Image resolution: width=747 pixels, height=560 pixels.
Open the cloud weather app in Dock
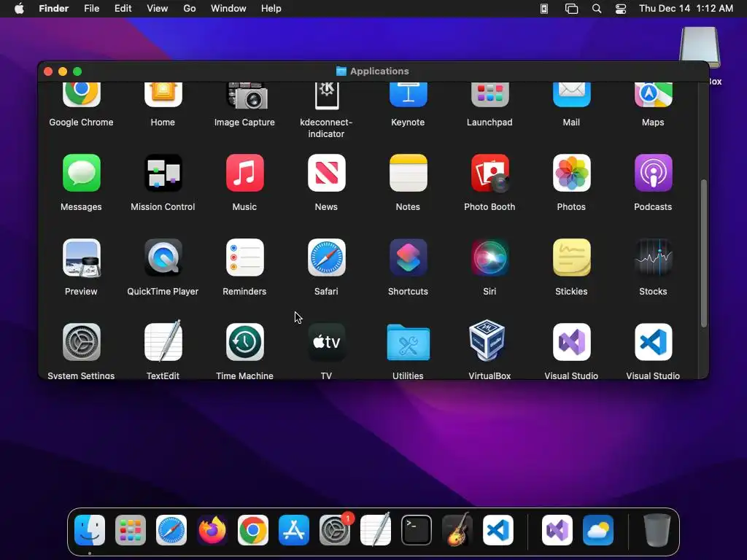click(598, 530)
